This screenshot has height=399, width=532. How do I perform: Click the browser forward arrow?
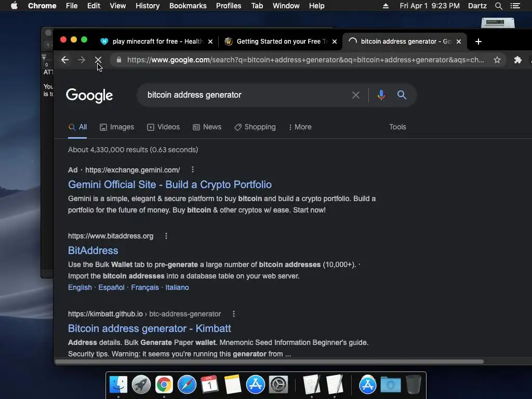pos(82,60)
